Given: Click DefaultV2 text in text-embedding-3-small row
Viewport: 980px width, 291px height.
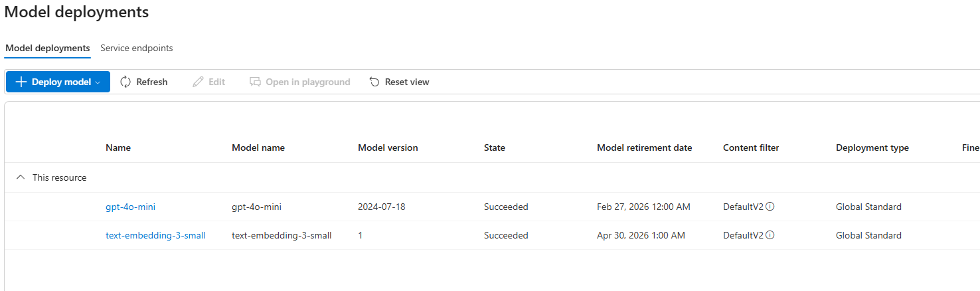Looking at the screenshot, I should coord(743,235).
